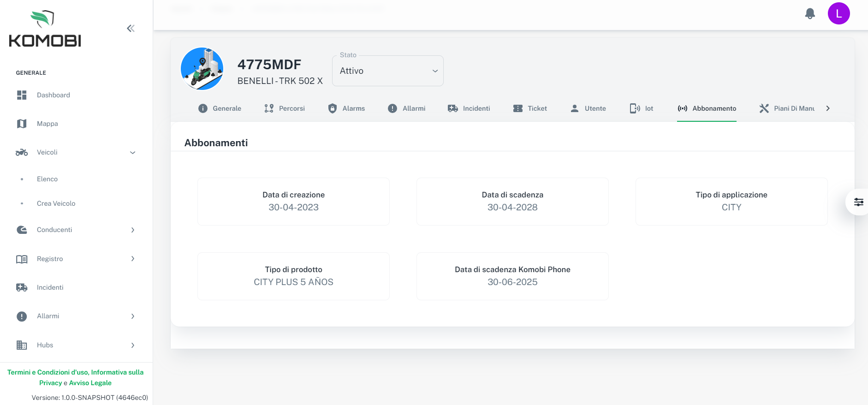Open the Stato dropdown set to Attivo
This screenshot has height=405, width=868.
387,71
